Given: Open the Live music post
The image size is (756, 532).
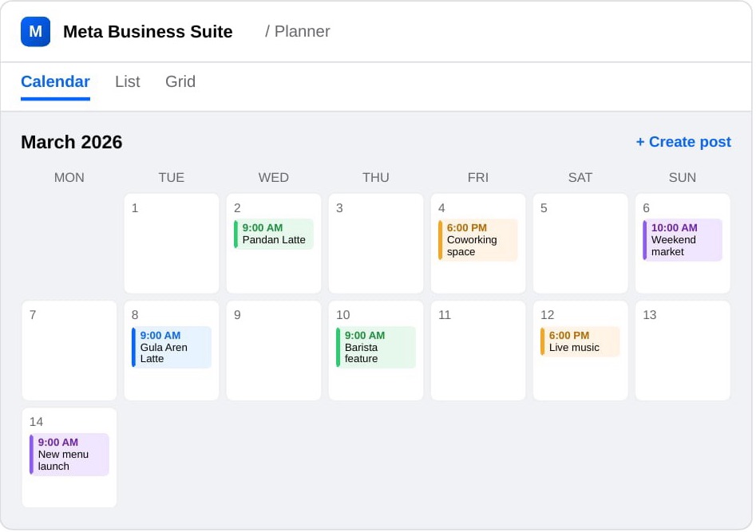Looking at the screenshot, I should point(580,341).
